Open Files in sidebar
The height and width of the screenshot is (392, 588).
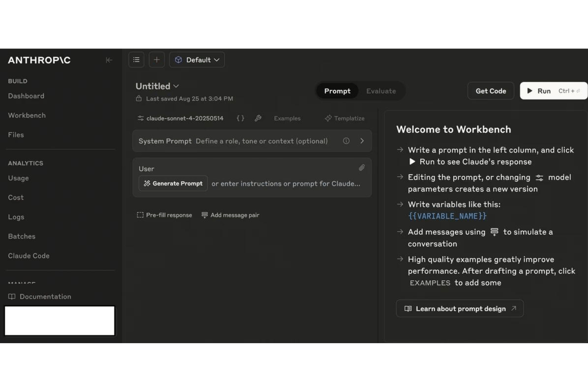(x=16, y=135)
